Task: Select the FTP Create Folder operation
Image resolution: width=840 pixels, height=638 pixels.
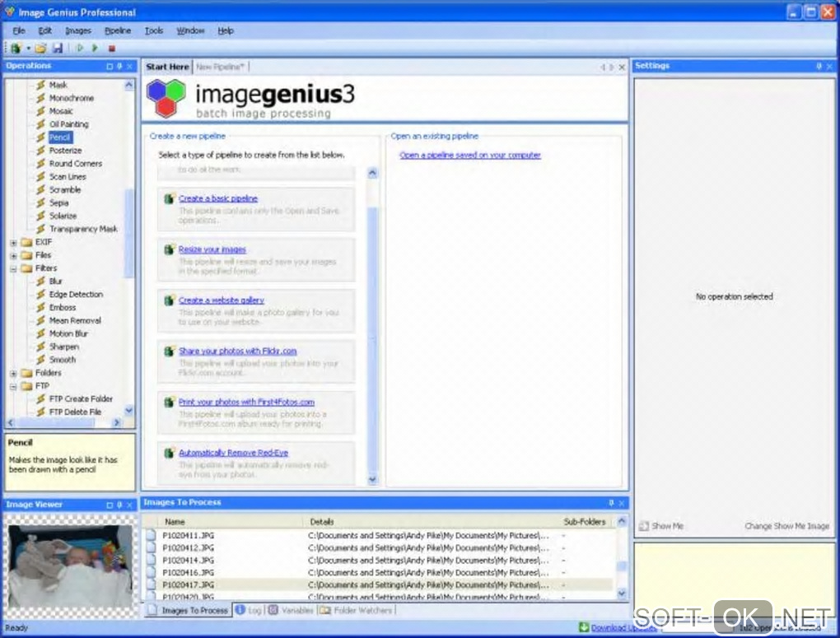Action: [81, 398]
